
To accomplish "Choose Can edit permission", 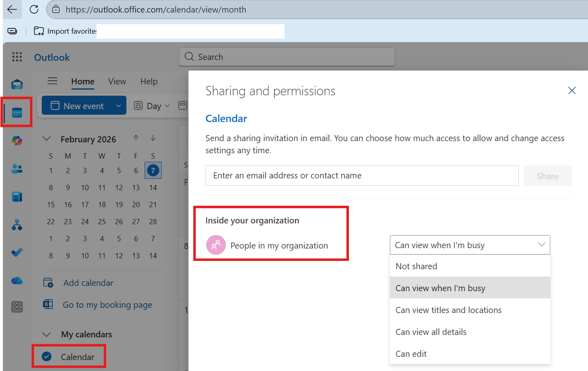I will (470, 354).
